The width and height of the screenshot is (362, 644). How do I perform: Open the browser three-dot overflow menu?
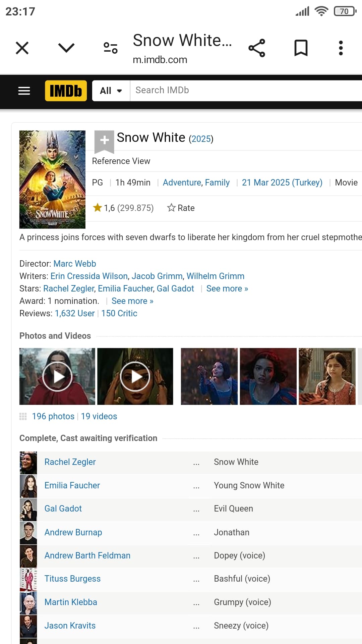341,48
